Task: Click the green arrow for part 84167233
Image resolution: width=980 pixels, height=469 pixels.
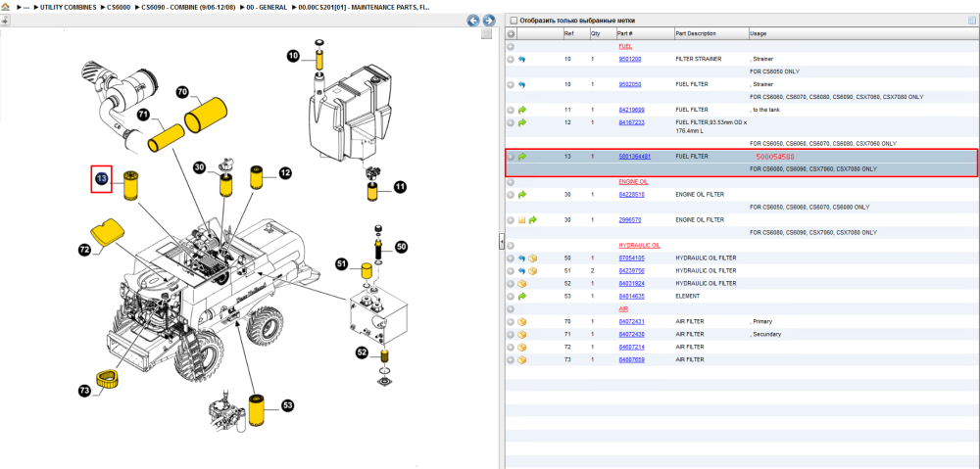Action: pyautogui.click(x=522, y=122)
